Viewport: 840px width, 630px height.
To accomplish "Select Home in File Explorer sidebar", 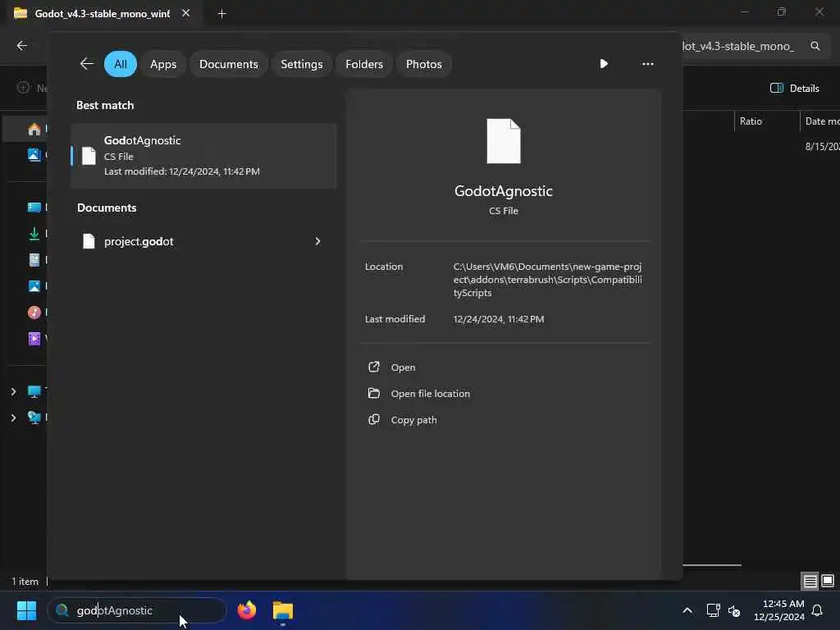I will point(34,129).
